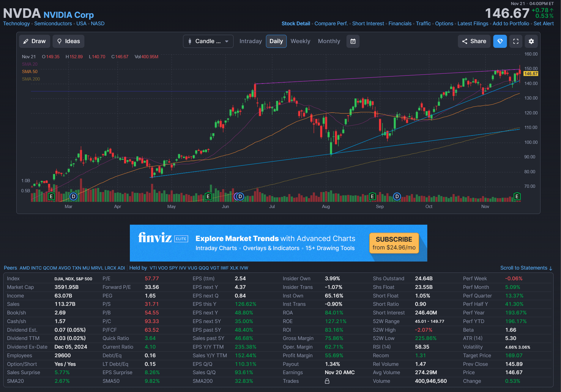Click the yellow 146.67 price tag
The height and width of the screenshot is (392, 561).
(531, 74)
